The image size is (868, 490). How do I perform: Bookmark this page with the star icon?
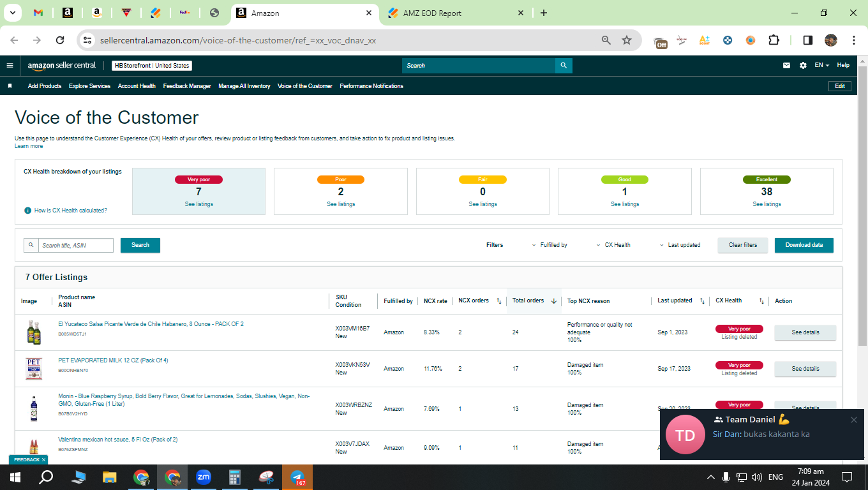pos(627,40)
